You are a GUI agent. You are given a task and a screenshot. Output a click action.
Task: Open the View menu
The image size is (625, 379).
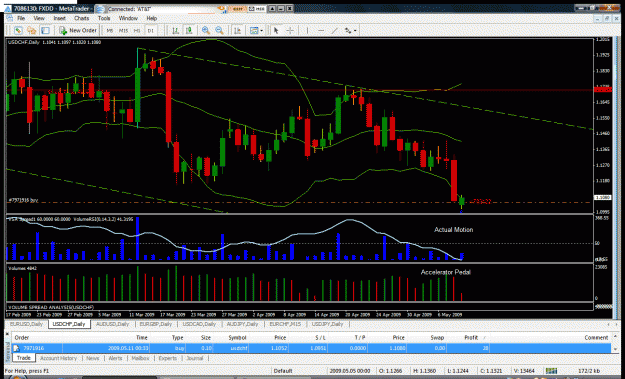tap(39, 18)
